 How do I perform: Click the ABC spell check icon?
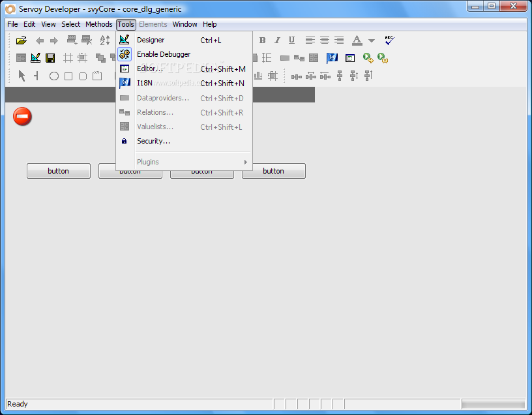point(389,40)
